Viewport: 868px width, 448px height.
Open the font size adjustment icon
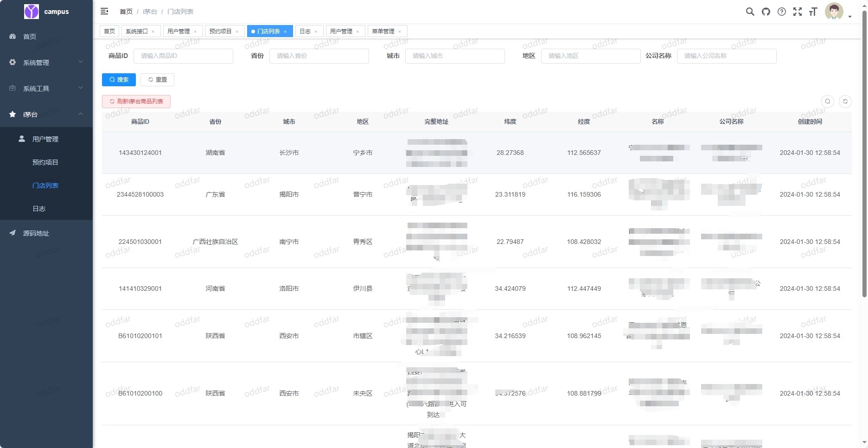click(813, 12)
